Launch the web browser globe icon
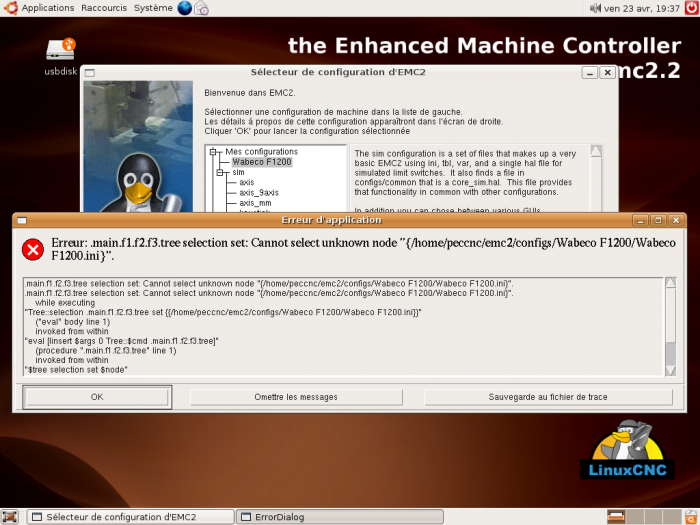 pos(184,8)
